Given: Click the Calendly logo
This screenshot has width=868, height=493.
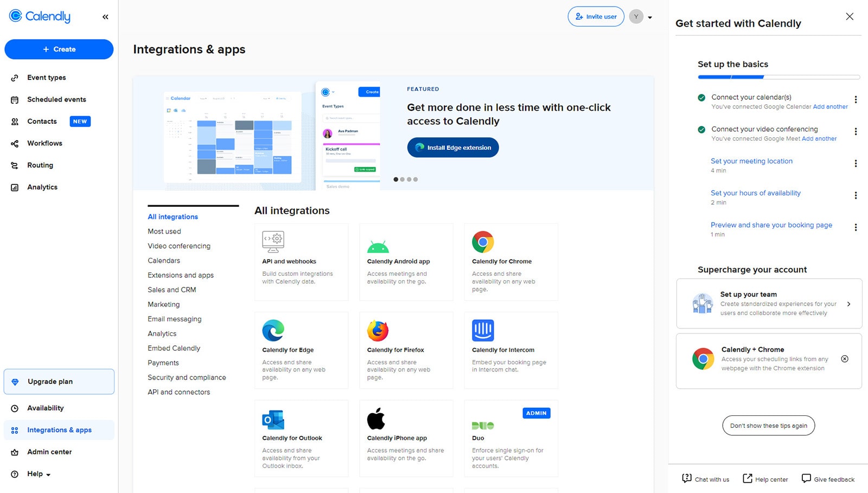Looking at the screenshot, I should click(x=40, y=16).
